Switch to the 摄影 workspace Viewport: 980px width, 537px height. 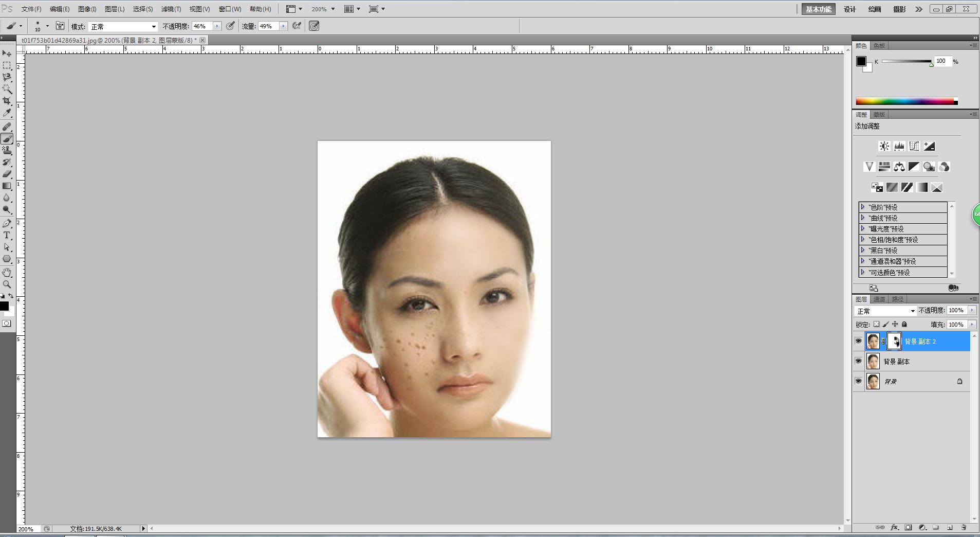tap(899, 9)
